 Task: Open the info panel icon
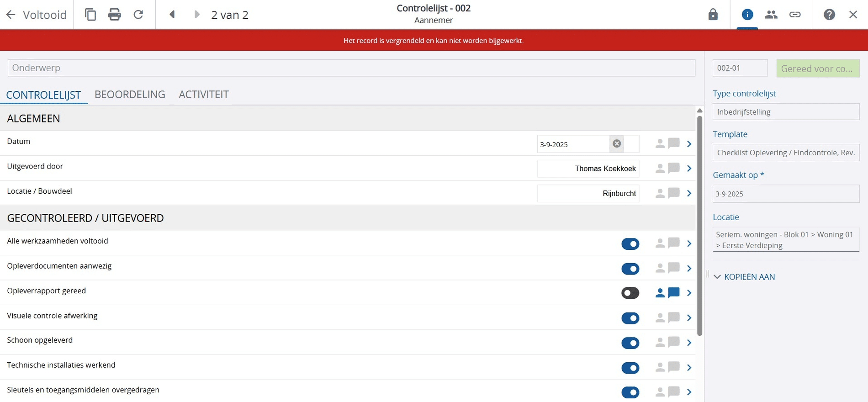[x=747, y=15]
